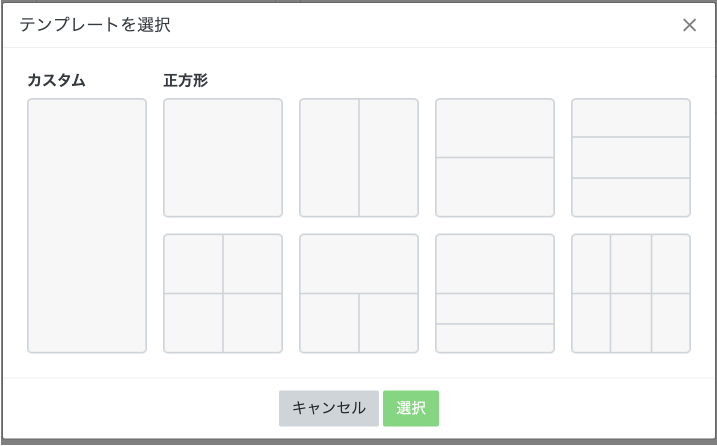This screenshot has width=717, height=446.
Task: Click bottom row of the two-row template
Action: click(495, 186)
